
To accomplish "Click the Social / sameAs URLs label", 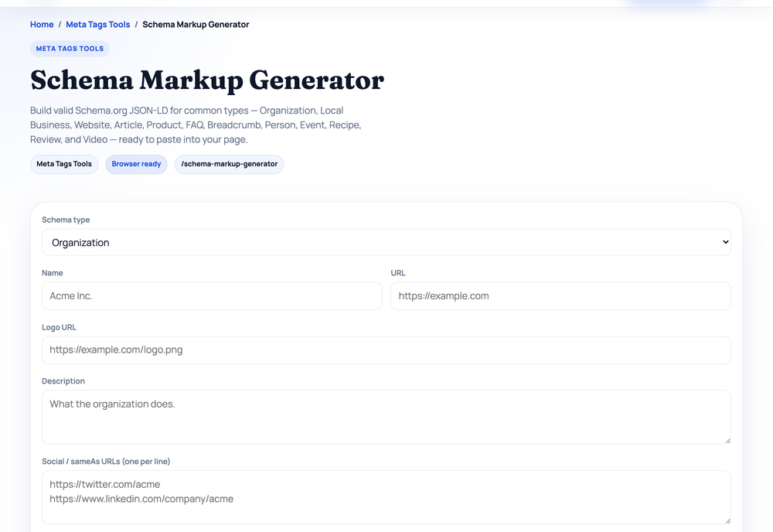I will [106, 462].
